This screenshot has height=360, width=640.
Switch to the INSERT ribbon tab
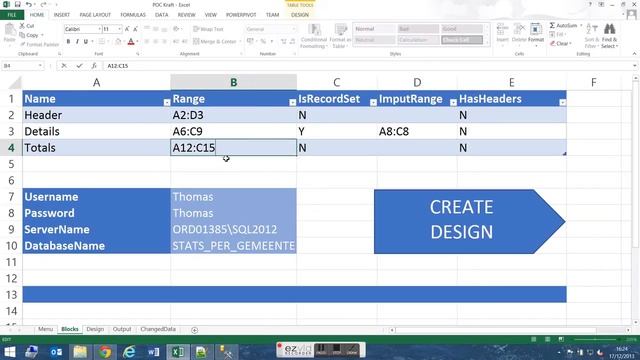(62, 15)
